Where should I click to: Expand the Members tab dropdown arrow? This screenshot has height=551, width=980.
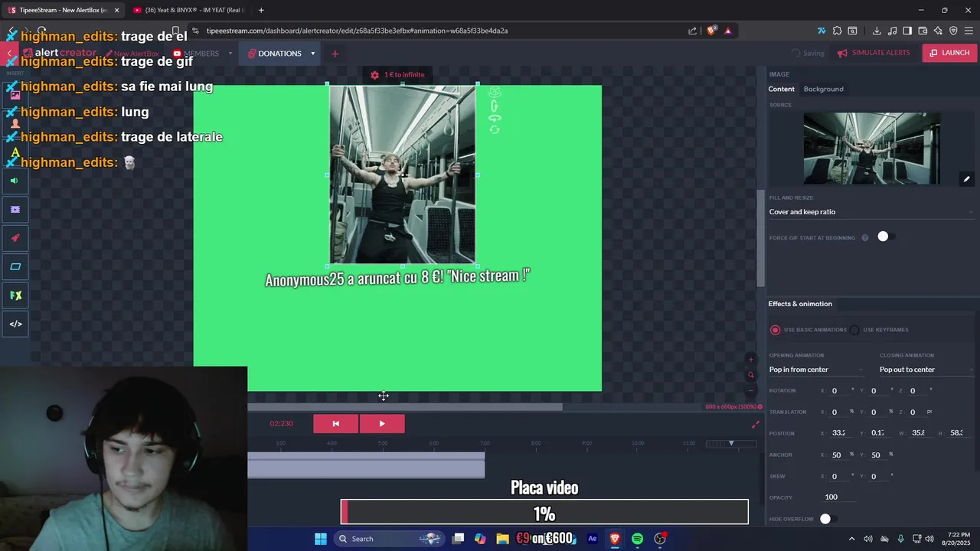point(230,54)
